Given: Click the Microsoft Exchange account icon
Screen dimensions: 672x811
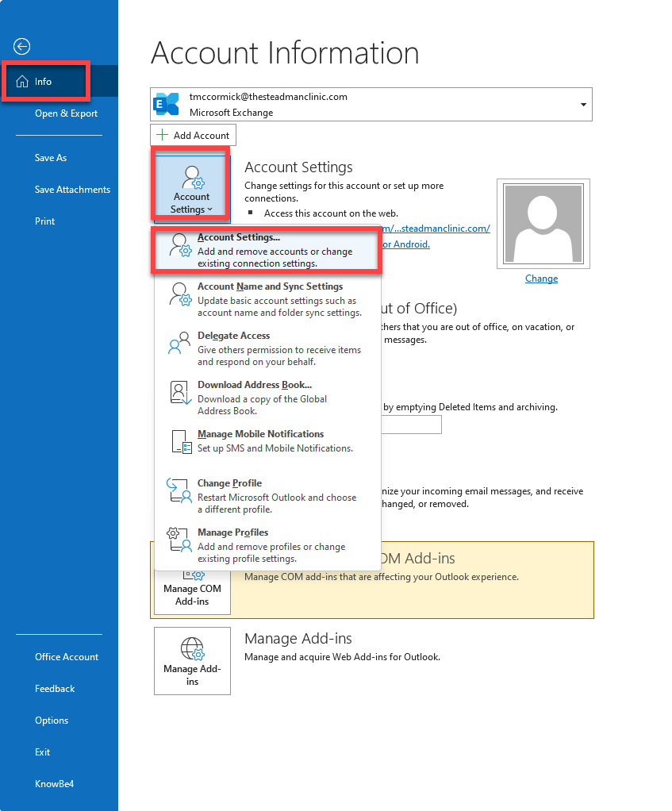Looking at the screenshot, I should pos(167,105).
